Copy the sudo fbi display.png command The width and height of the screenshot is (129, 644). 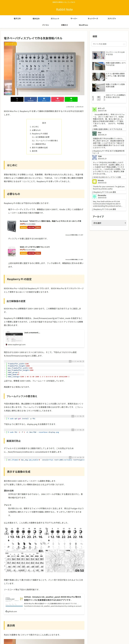click(x=80, y=430)
